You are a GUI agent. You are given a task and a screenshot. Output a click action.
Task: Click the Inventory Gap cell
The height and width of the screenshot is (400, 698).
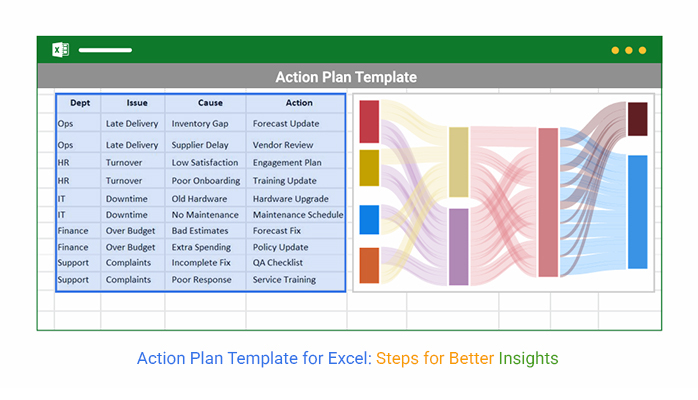206,123
